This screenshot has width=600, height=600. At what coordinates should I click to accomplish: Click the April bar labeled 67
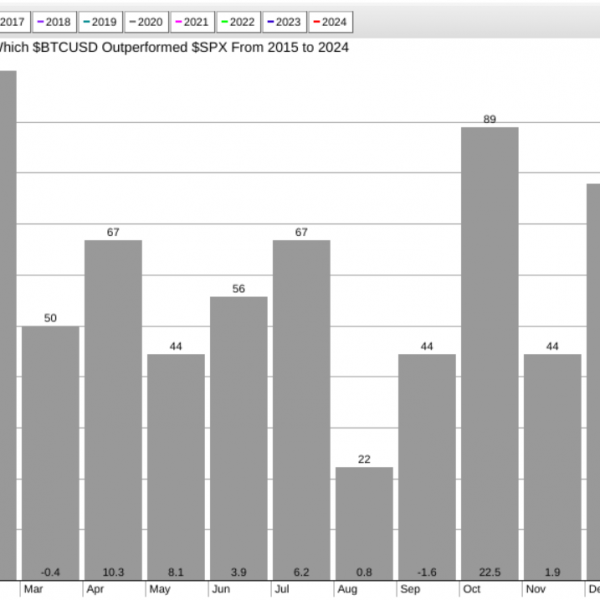coord(113,410)
